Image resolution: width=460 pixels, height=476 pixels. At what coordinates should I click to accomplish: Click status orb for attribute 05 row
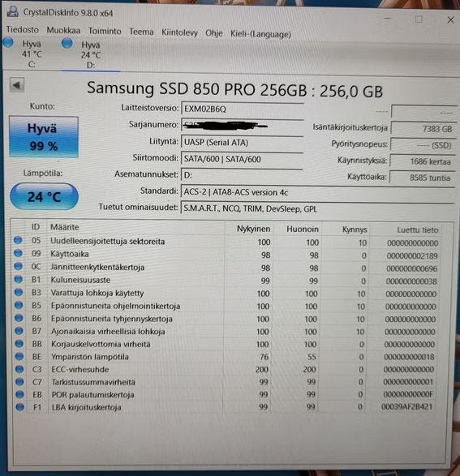coord(18,240)
